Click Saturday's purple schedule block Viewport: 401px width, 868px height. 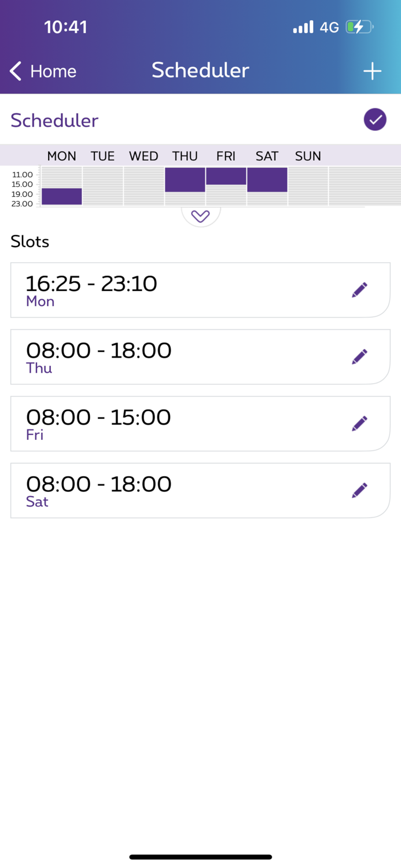pyautogui.click(x=267, y=179)
